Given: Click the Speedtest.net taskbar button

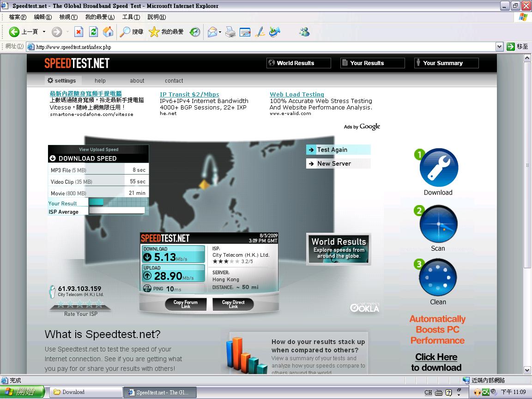Looking at the screenshot, I should [159, 392].
